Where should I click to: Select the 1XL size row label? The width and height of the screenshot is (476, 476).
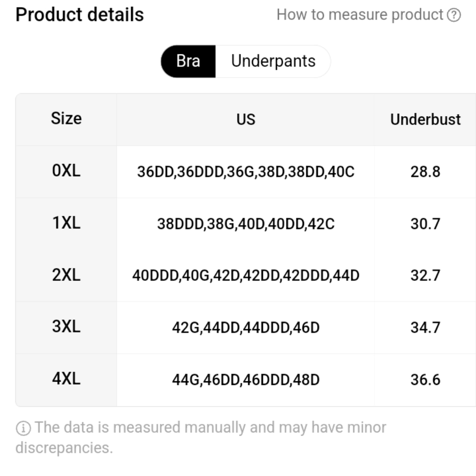66,223
